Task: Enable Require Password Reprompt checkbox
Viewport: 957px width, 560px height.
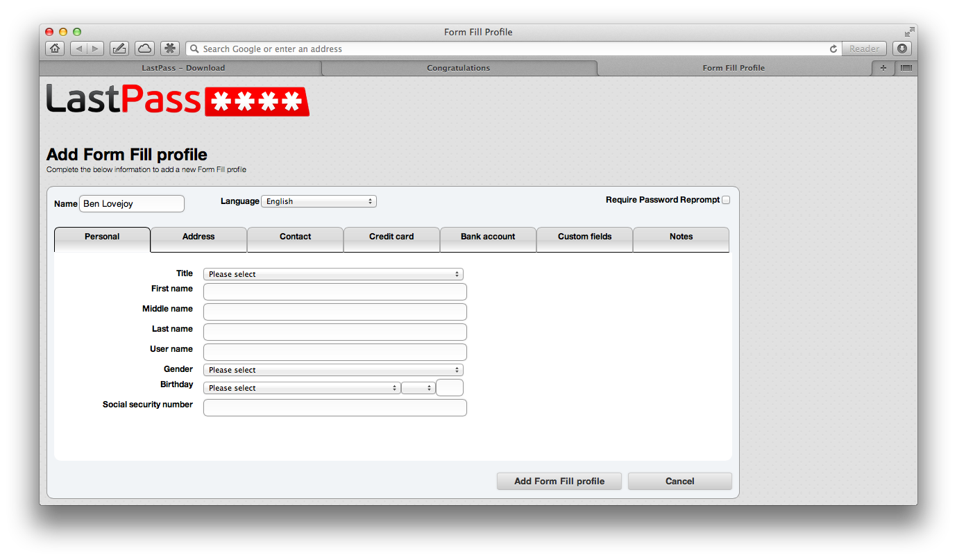Action: click(x=726, y=200)
